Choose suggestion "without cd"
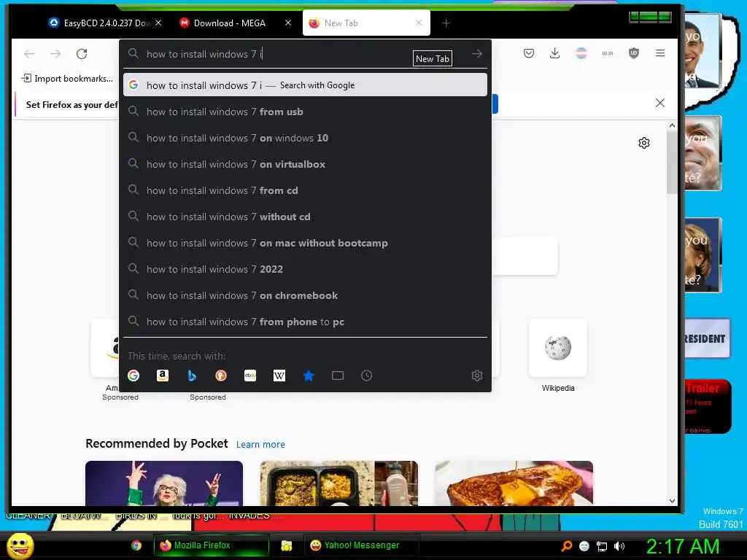Screen dimensions: 747x560 [x=305, y=217]
